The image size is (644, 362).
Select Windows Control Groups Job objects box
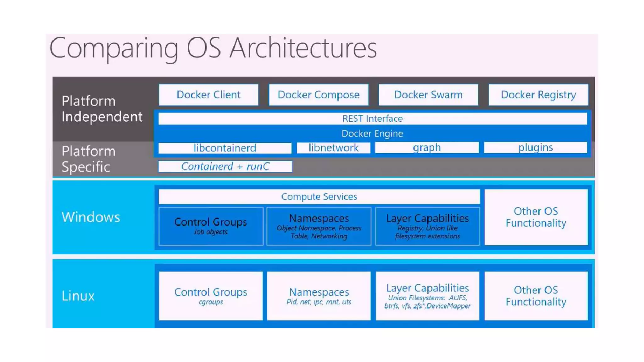pyautogui.click(x=211, y=226)
